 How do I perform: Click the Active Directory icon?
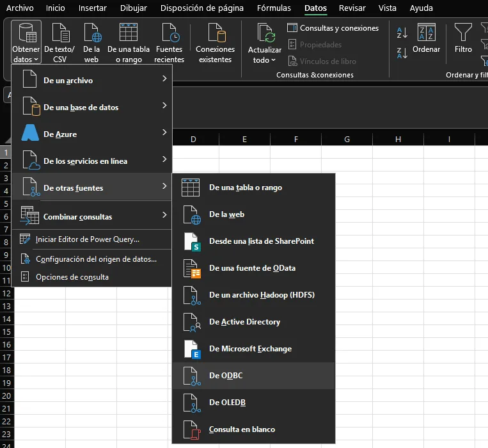tap(192, 323)
